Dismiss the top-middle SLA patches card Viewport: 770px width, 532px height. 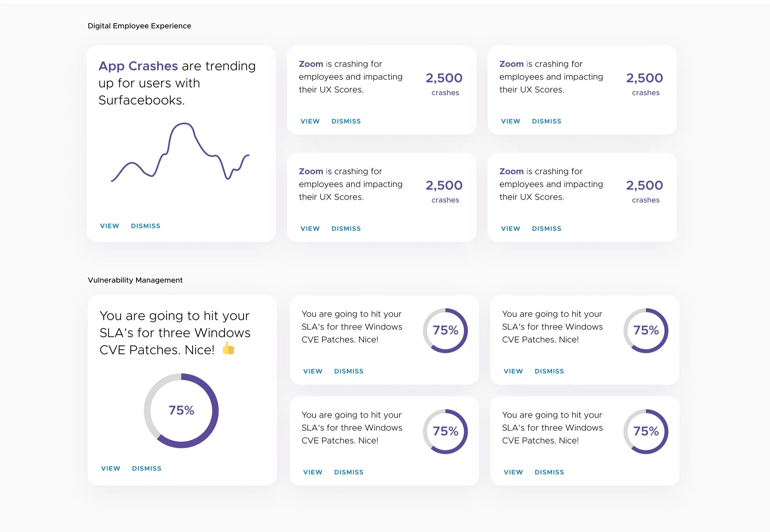click(349, 371)
